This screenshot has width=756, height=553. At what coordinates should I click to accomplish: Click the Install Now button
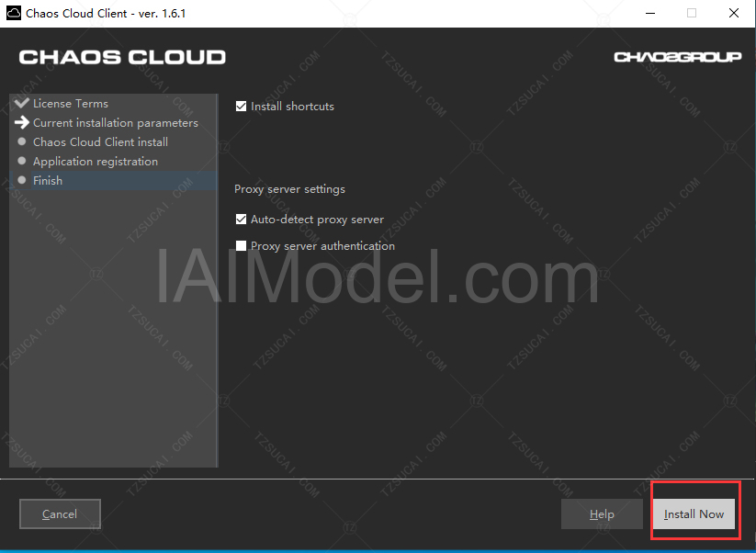694,513
